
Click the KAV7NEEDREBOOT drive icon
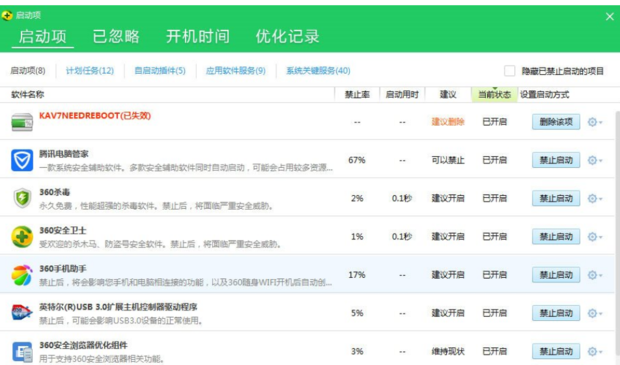click(x=22, y=122)
